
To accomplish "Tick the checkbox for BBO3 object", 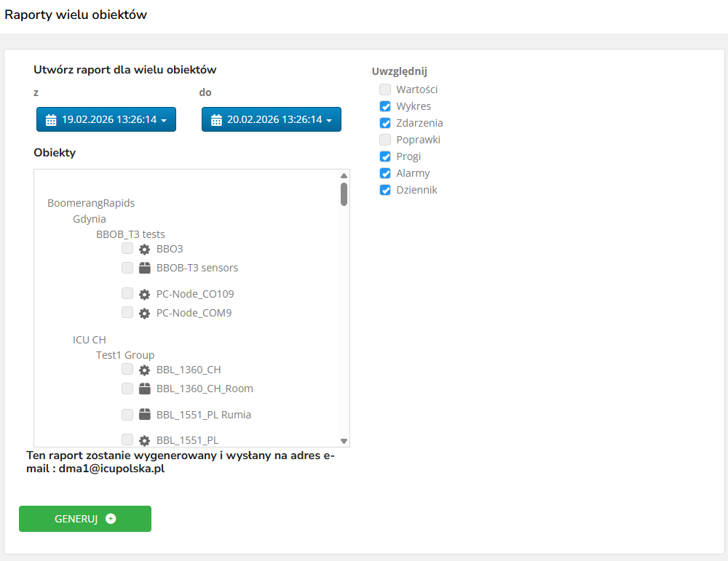I will 127,248.
